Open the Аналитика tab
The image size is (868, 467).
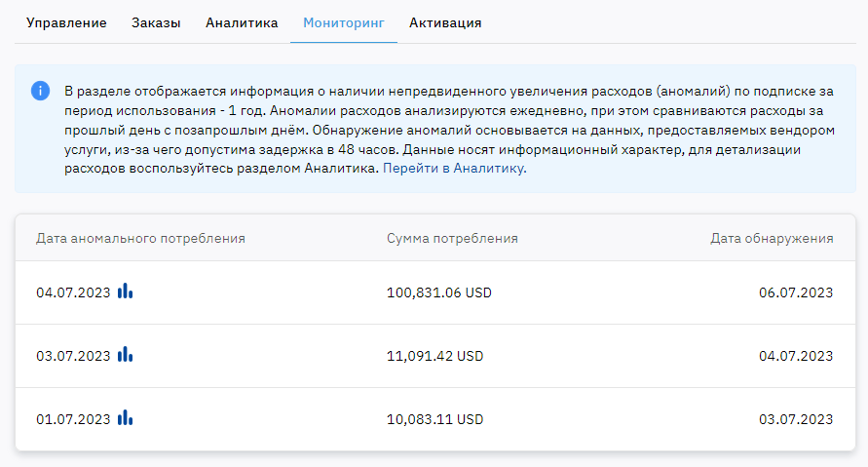point(242,22)
